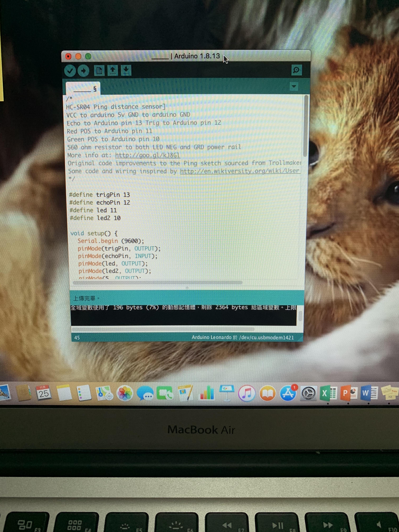
Task: Open Microsoft Word in the Dock
Action: click(x=369, y=393)
